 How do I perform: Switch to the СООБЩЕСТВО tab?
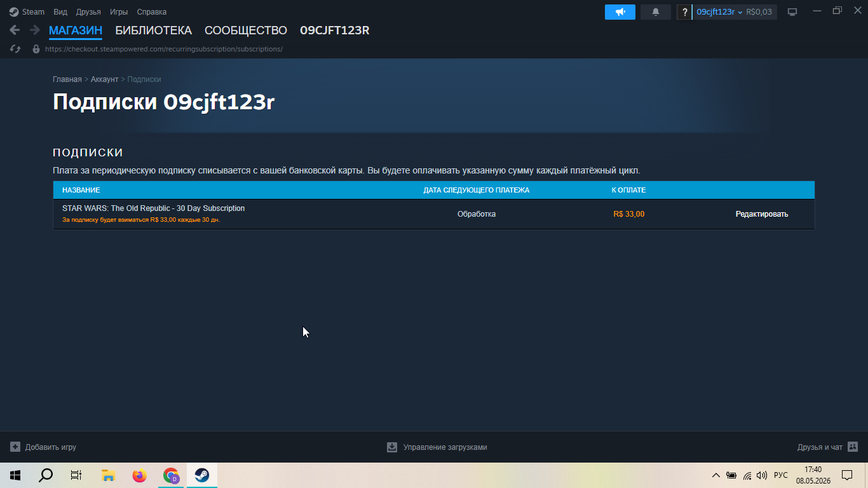point(246,30)
